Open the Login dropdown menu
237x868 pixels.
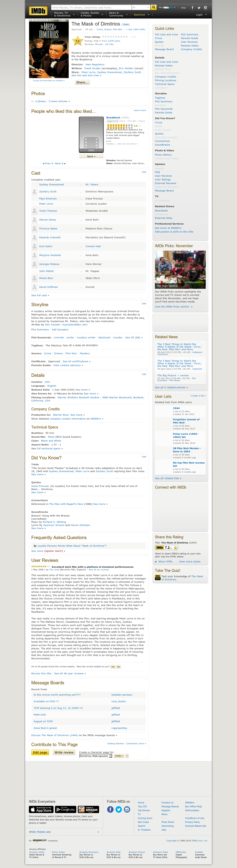201,14
